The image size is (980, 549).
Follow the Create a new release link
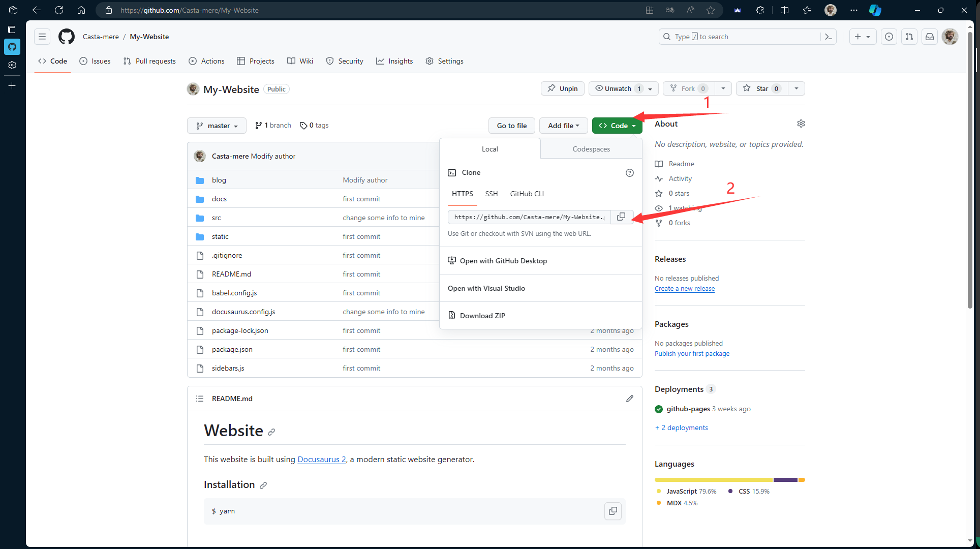pos(685,288)
